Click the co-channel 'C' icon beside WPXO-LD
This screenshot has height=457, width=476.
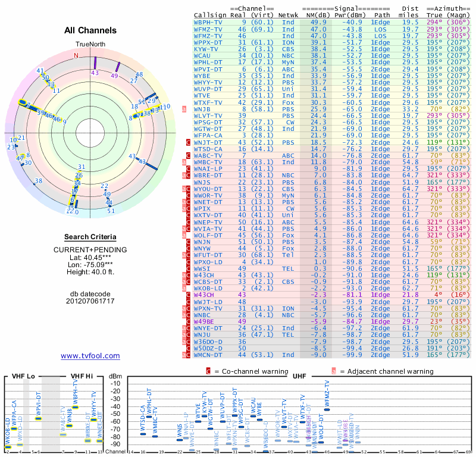click(188, 262)
